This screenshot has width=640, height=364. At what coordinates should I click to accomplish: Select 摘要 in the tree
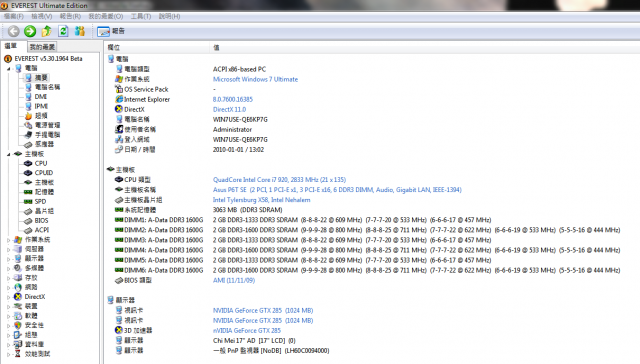[x=41, y=78]
